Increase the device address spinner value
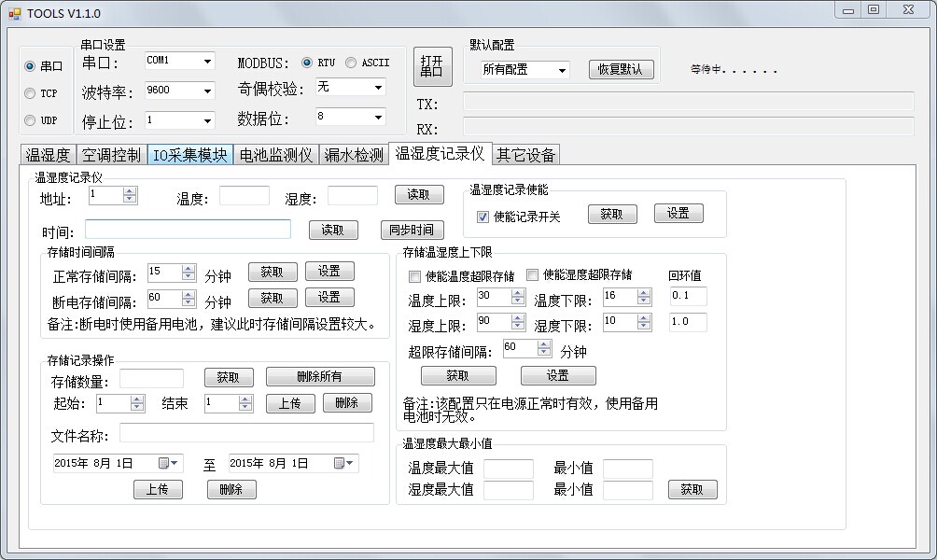Viewport: 937px width, 560px height. point(130,191)
